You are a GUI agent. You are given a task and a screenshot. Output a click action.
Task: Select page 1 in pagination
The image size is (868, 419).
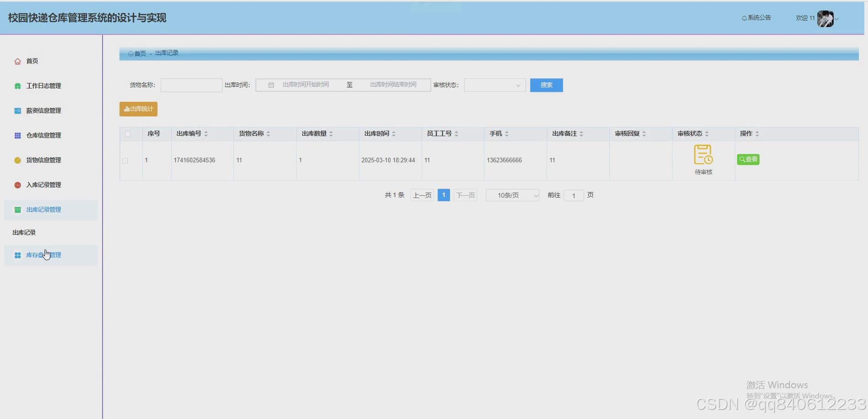[444, 195]
